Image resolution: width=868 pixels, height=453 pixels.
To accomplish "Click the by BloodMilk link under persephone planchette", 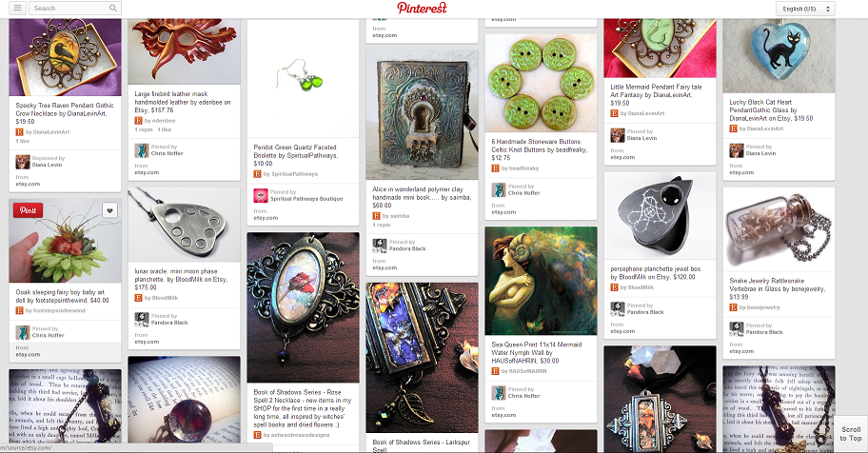I will tap(636, 287).
